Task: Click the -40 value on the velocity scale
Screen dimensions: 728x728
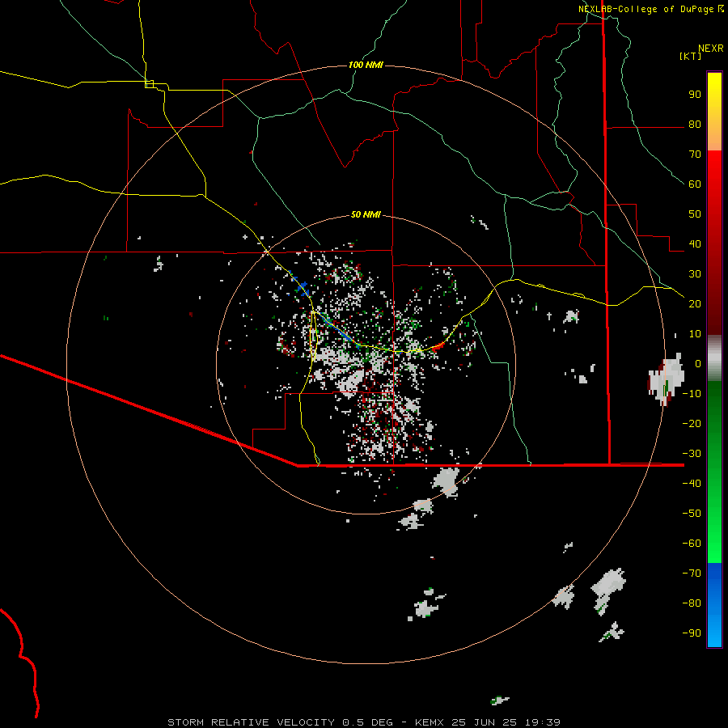Action: click(x=692, y=484)
